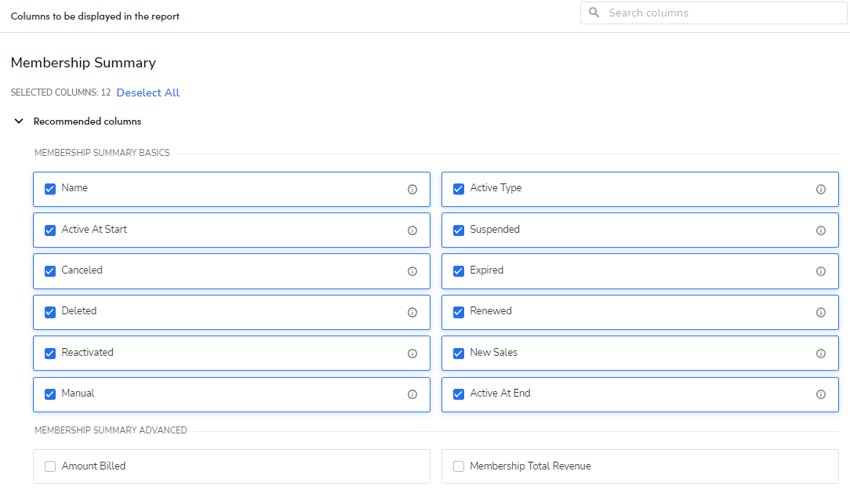
Task: Disable the Reactivated column checkbox
Action: (50, 354)
